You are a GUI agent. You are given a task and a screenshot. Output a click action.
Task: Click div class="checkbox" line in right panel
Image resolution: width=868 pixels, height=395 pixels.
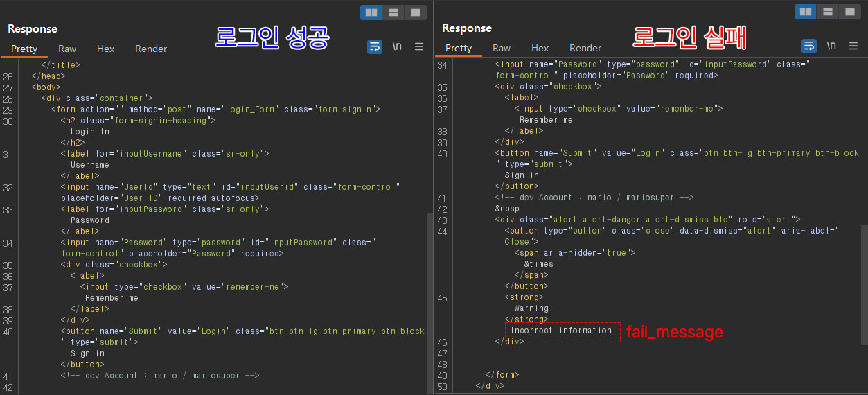click(548, 87)
